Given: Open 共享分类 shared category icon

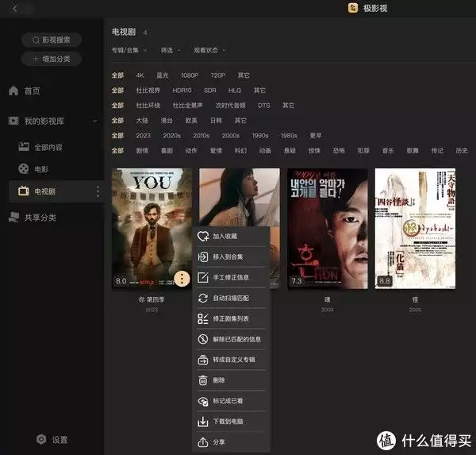Looking at the screenshot, I should coord(13,218).
